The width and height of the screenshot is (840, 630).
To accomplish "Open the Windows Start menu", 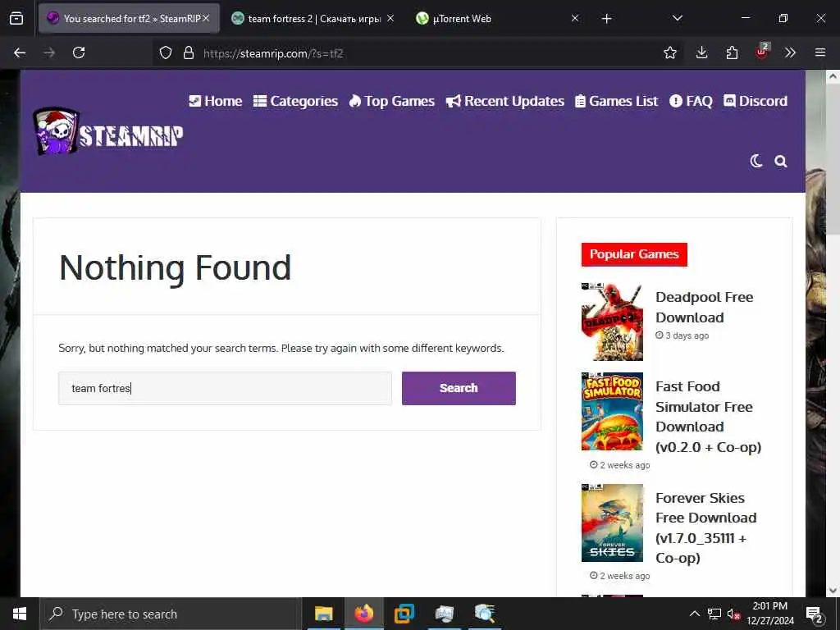I will (20, 614).
